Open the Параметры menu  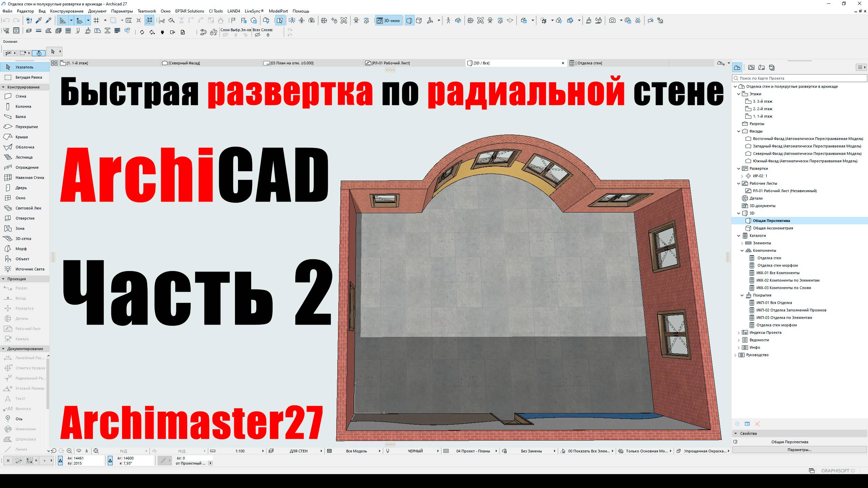pyautogui.click(x=122, y=11)
